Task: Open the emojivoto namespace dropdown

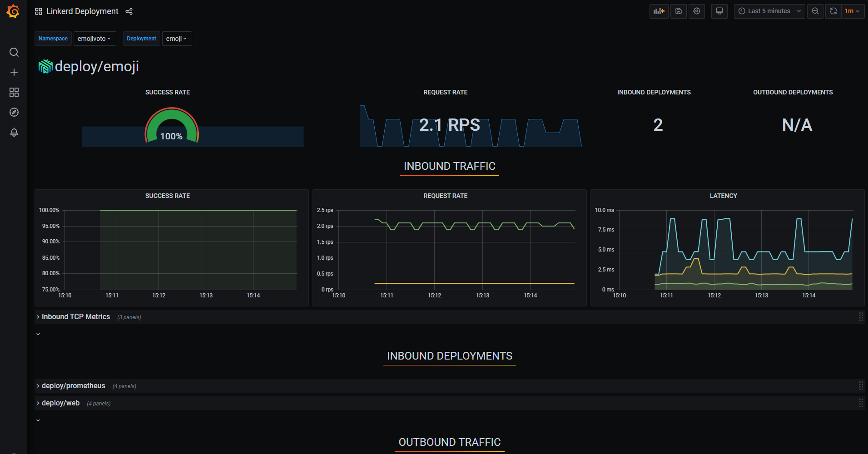Action: (x=94, y=39)
